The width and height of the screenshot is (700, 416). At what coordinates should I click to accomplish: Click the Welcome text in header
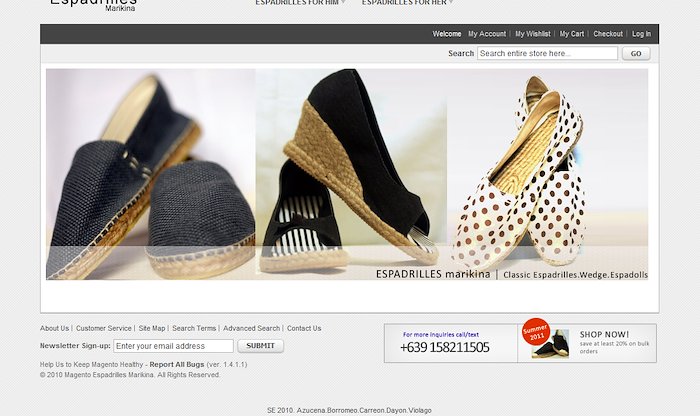point(446,34)
